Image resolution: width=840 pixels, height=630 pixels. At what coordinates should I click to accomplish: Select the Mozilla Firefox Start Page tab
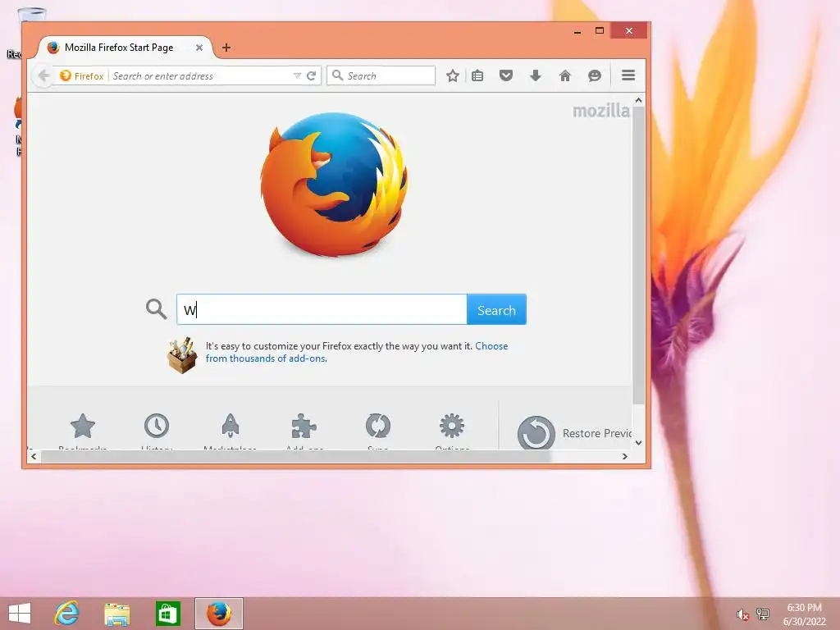pos(125,48)
